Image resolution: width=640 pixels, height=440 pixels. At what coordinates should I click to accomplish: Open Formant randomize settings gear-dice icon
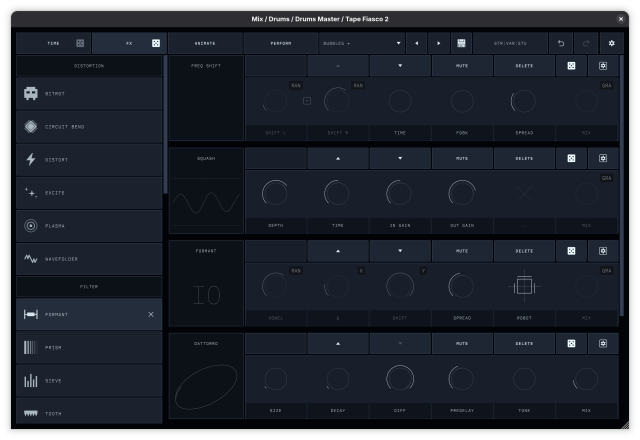603,251
